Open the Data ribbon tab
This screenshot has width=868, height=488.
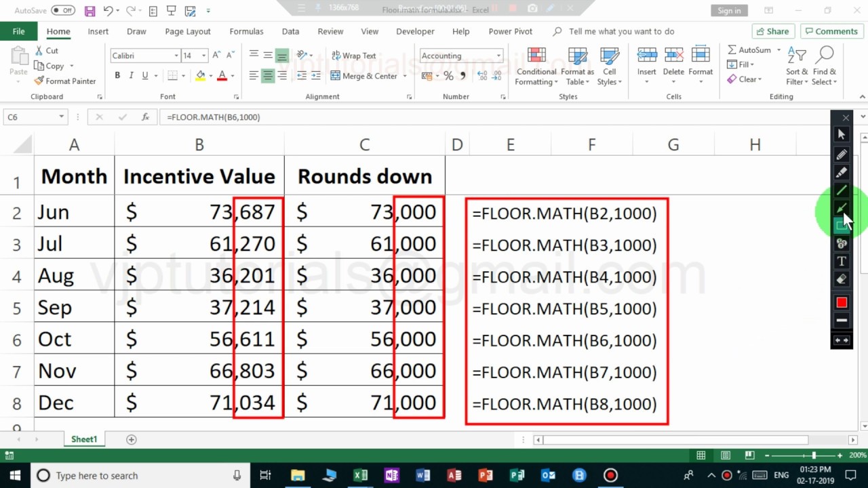pyautogui.click(x=290, y=31)
